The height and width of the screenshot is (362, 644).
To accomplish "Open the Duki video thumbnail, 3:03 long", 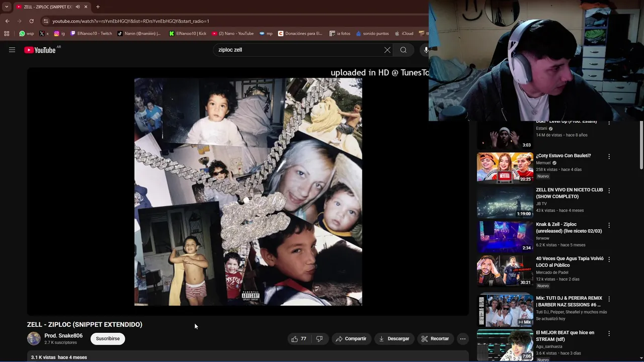I will coord(505,135).
